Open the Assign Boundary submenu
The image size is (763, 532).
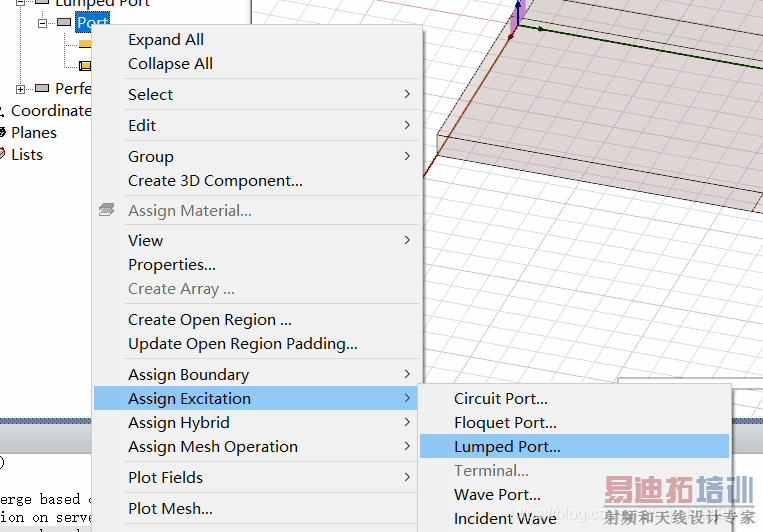pos(188,374)
